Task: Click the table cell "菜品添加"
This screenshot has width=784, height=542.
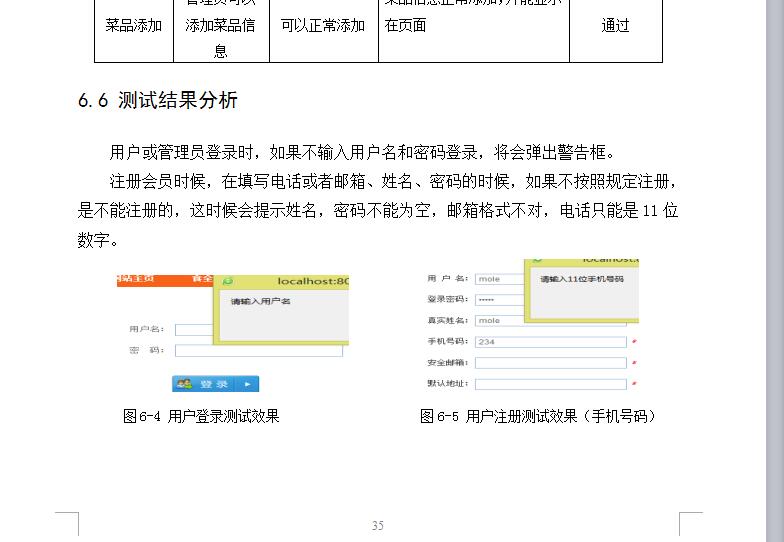Action: coord(134,25)
